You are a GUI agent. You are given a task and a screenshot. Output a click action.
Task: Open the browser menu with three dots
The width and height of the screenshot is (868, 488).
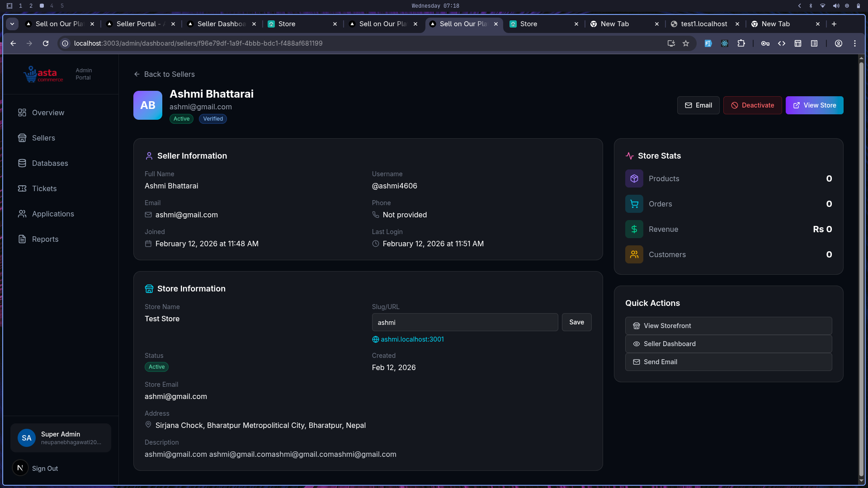click(x=855, y=43)
